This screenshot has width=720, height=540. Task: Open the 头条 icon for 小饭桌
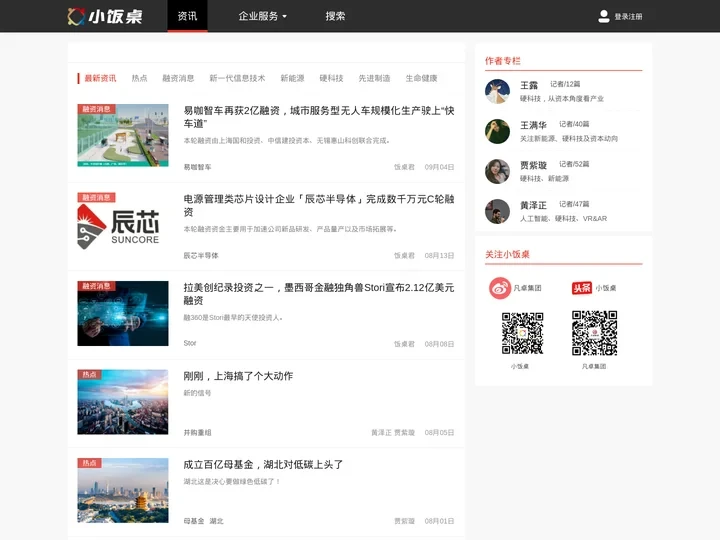coord(581,288)
